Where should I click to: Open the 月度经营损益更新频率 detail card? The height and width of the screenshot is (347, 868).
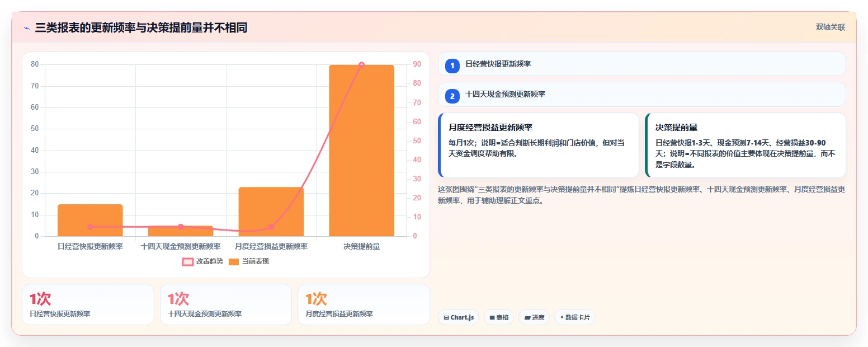click(x=539, y=145)
